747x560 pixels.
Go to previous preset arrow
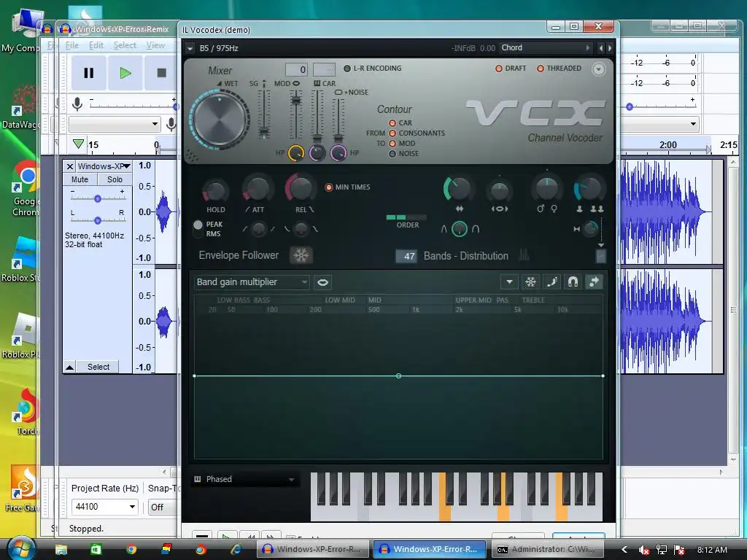[601, 48]
